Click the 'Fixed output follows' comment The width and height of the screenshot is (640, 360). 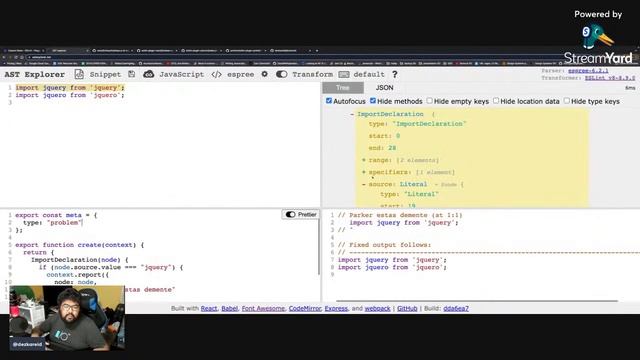[384, 245]
